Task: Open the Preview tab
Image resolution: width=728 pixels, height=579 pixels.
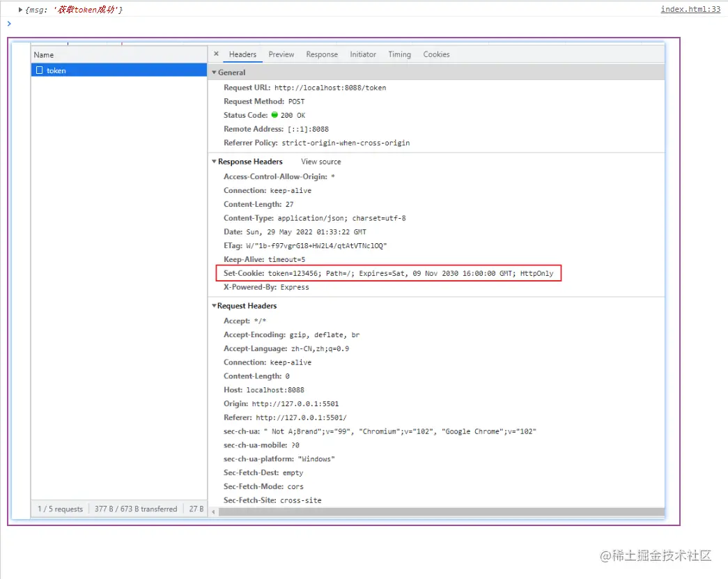Action: (x=281, y=54)
